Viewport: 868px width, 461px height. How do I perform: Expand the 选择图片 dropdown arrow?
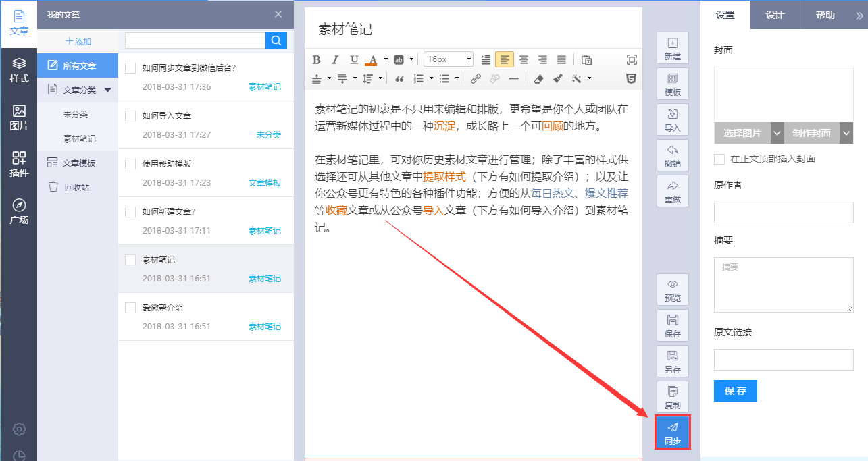click(x=777, y=133)
